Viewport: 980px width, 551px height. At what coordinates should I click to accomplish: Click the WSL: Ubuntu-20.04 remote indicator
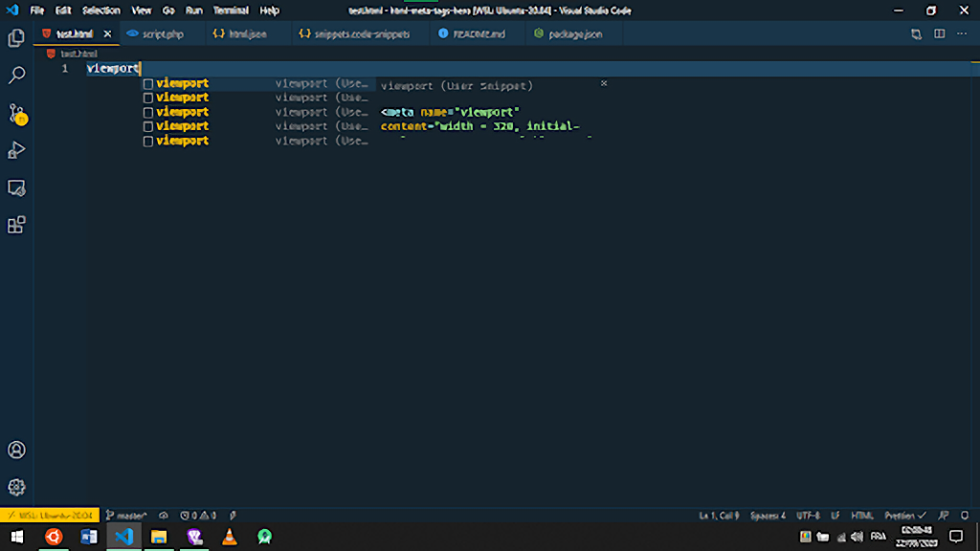coord(50,516)
